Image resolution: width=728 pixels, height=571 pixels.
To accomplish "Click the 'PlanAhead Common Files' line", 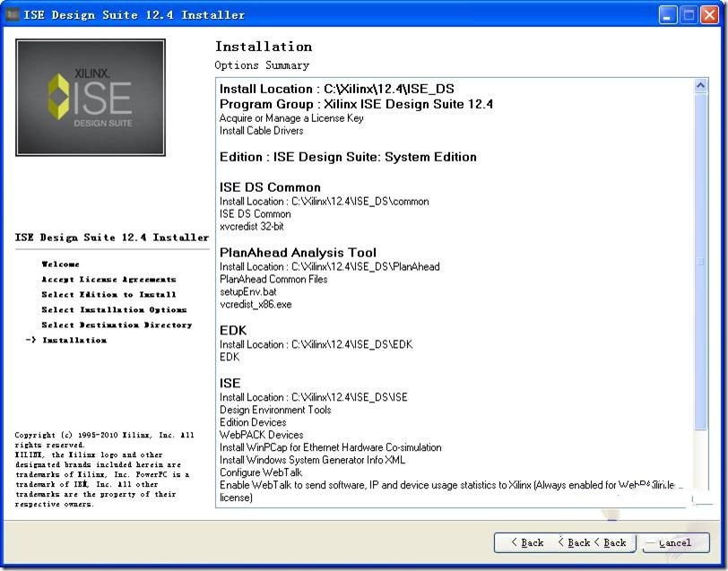I will tap(273, 279).
